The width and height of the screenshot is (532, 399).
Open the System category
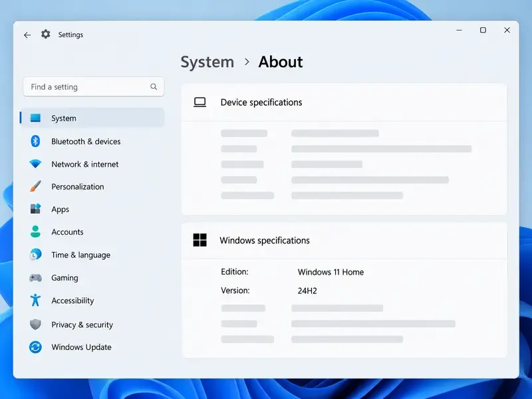click(92, 118)
